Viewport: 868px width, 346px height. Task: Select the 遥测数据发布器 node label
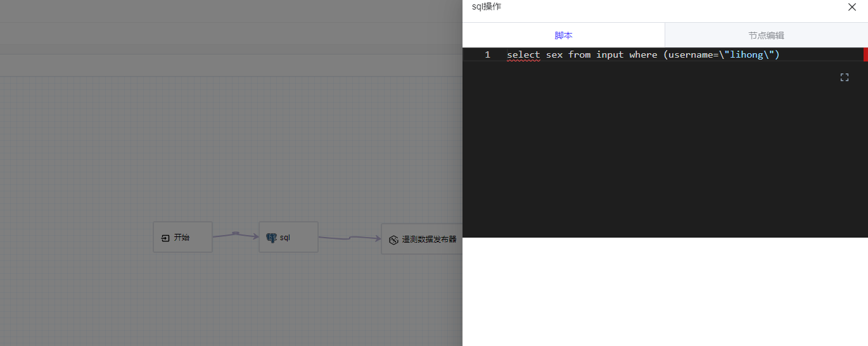(x=429, y=240)
